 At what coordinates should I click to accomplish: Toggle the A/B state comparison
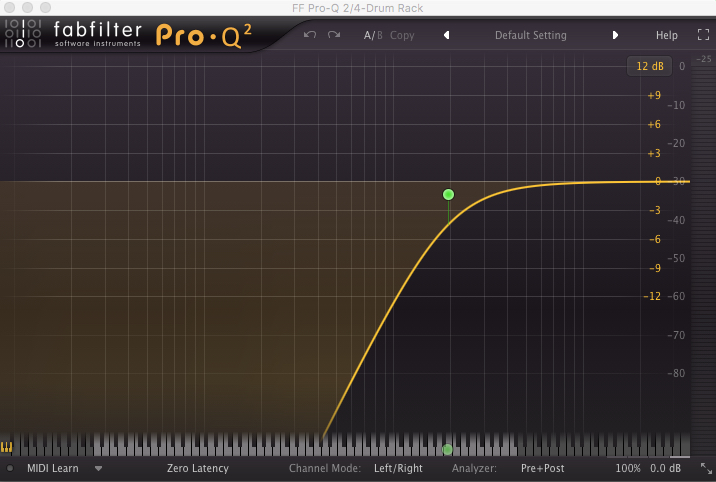click(x=373, y=35)
